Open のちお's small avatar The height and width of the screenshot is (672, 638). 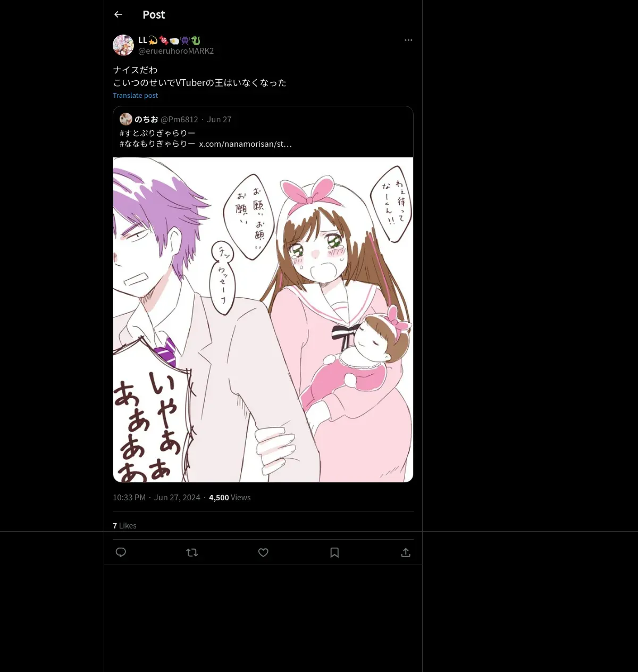click(x=126, y=119)
